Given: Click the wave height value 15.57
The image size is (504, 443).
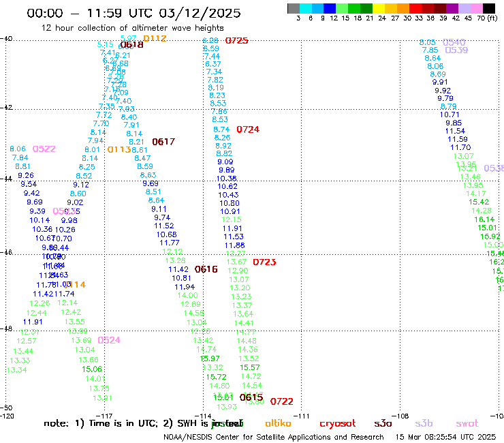Looking at the screenshot, I should pyautogui.click(x=250, y=367).
